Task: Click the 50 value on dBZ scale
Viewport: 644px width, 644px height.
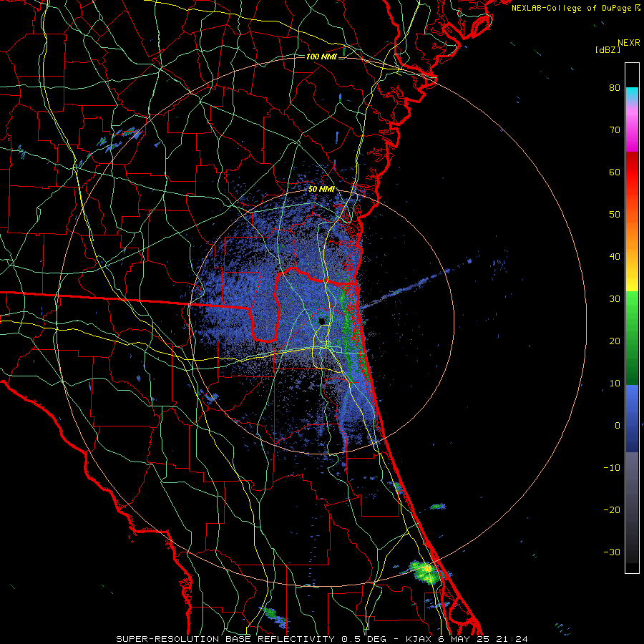Action: click(615, 215)
